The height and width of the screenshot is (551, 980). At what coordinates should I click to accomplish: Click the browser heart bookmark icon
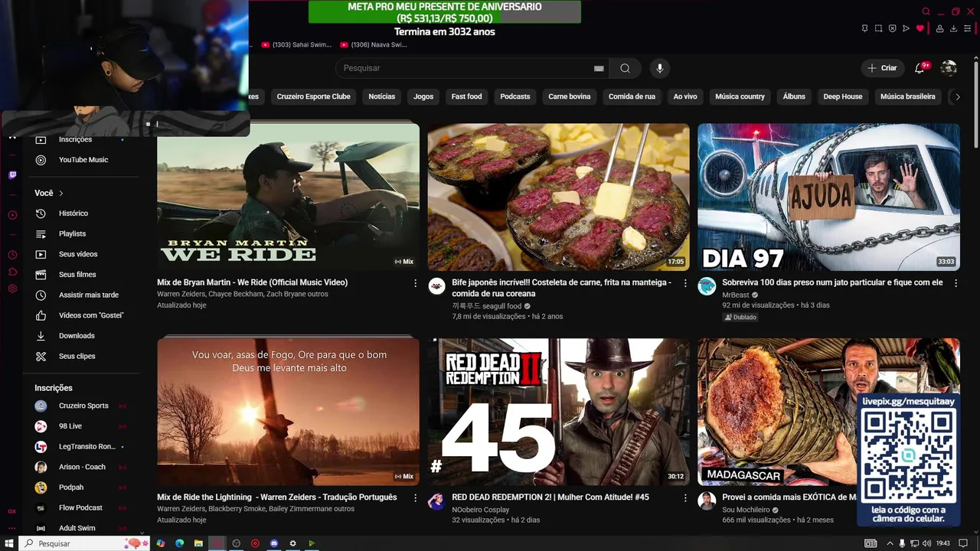click(x=920, y=28)
